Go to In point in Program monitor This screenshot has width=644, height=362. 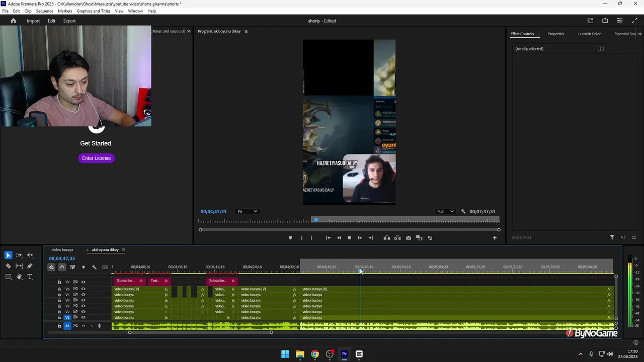click(328, 238)
